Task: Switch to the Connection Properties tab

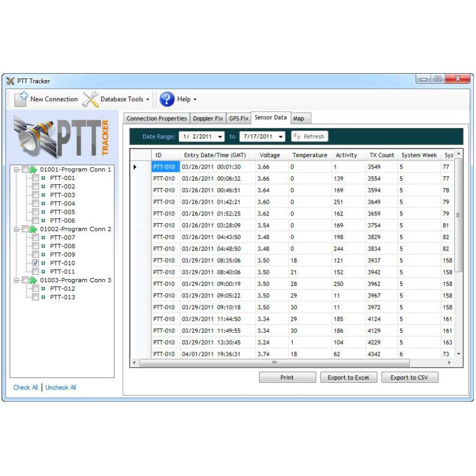Action: [156, 118]
